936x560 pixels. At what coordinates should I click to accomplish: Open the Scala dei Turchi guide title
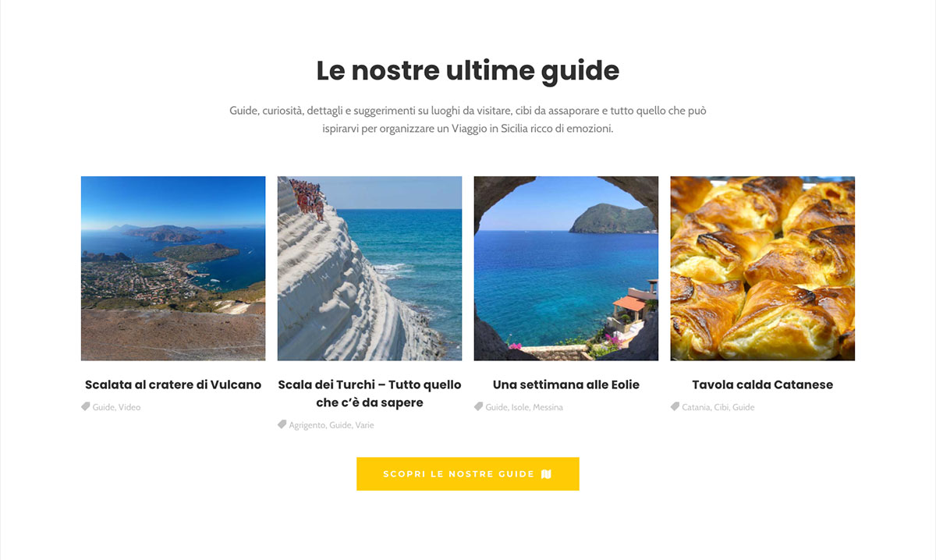370,394
